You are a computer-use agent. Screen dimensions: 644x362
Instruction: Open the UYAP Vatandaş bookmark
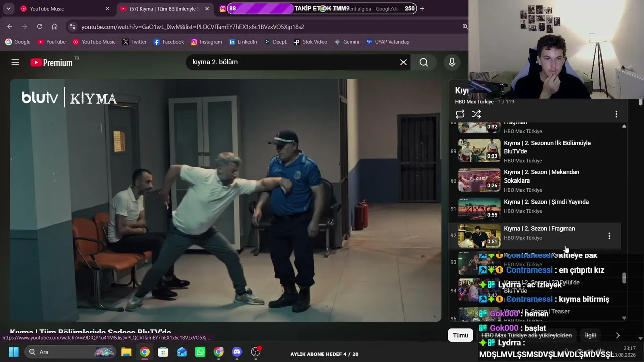pos(387,42)
